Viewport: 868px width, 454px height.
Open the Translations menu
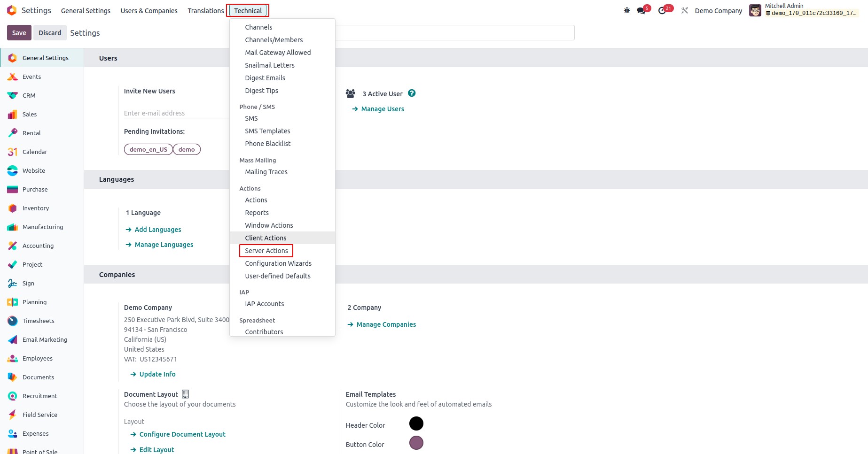206,10
